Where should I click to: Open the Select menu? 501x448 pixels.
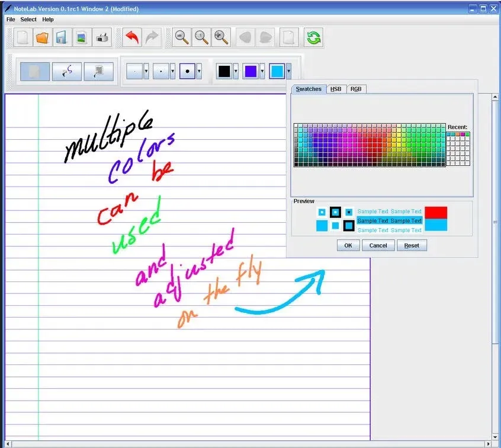tap(28, 19)
